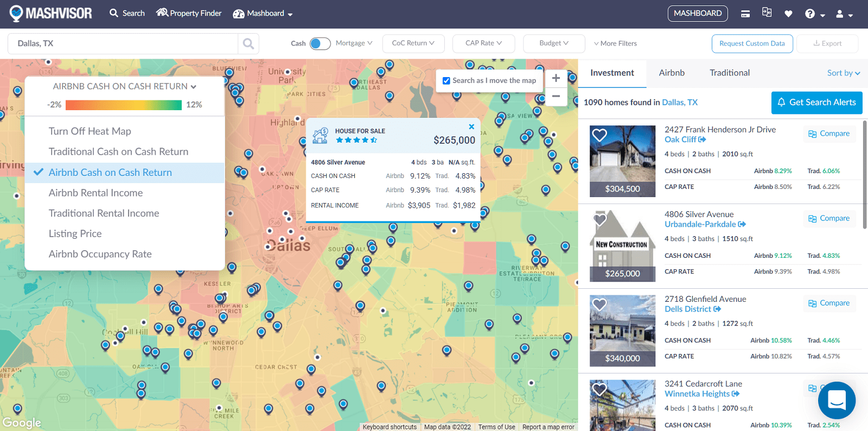Zoom in the map with plus button
This screenshot has height=431, width=868.
[556, 78]
